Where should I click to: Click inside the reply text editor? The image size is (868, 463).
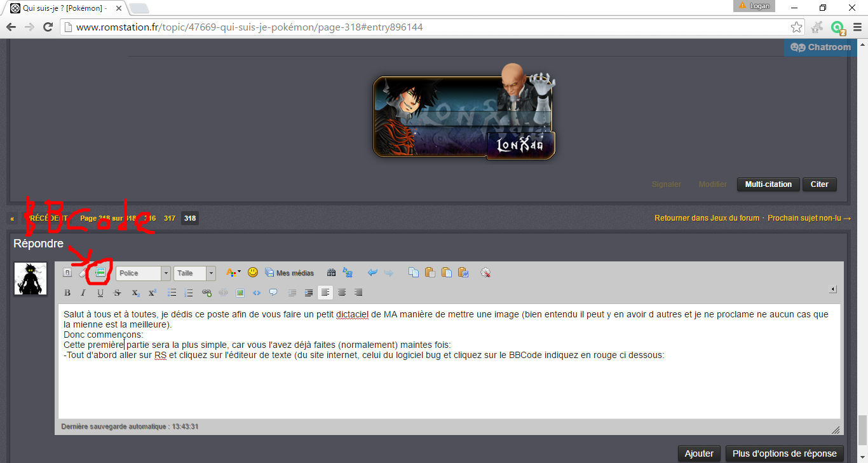click(x=449, y=361)
